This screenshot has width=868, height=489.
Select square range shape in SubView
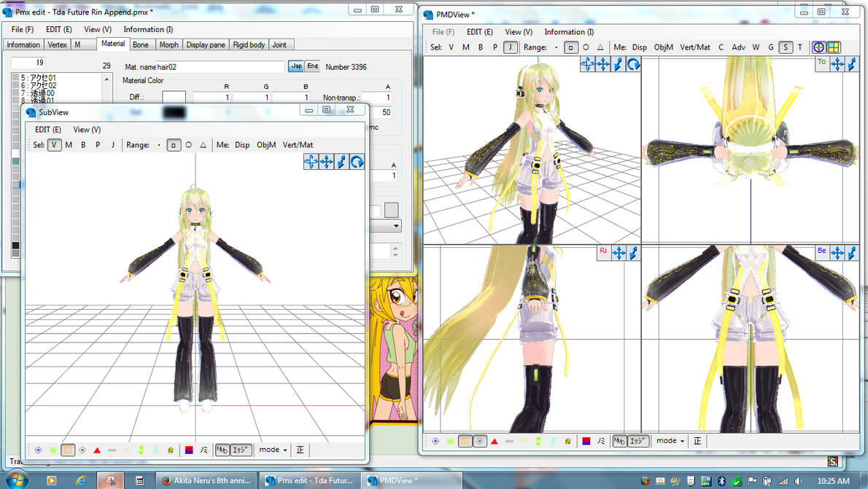174,145
